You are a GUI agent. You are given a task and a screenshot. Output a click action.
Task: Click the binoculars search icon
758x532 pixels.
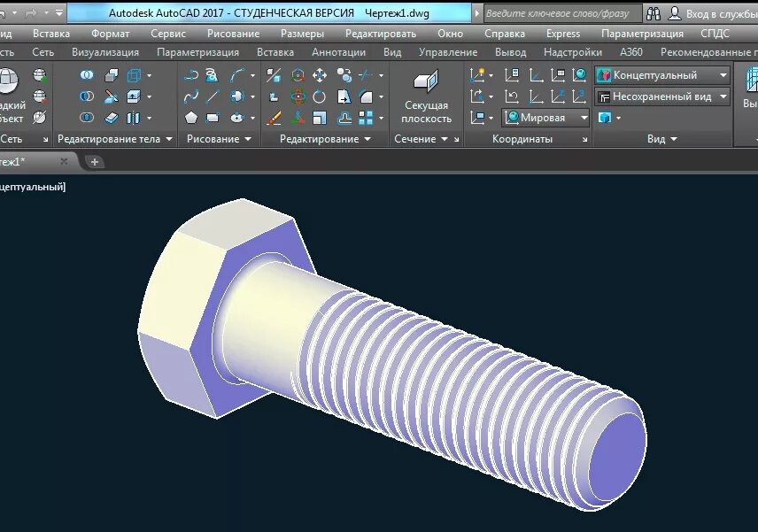tap(654, 13)
